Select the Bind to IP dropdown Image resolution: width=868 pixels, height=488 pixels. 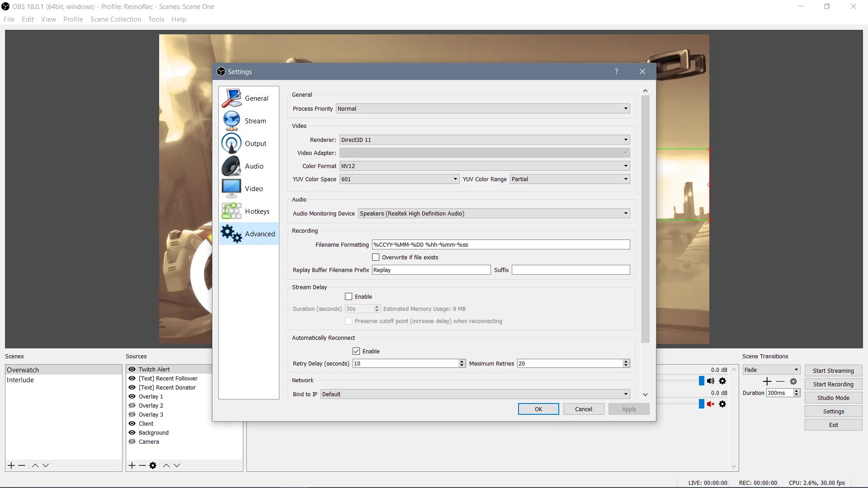[x=475, y=394]
